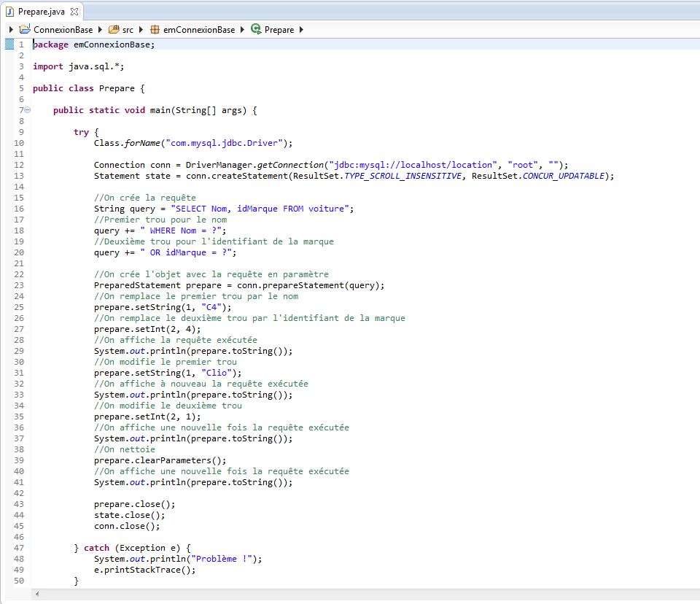Image resolution: width=700 pixels, height=604 pixels.
Task: Collapse the main method fold at line 7
Action: click(x=28, y=110)
